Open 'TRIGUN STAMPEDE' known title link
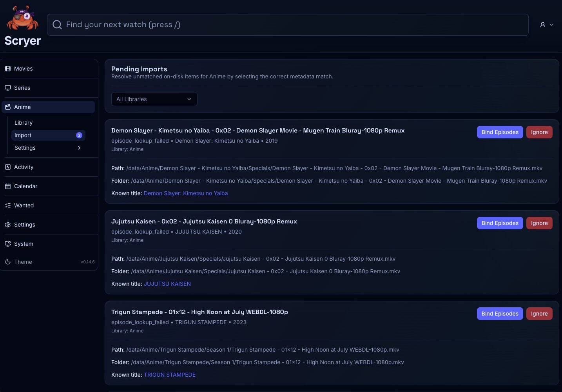The height and width of the screenshot is (392, 562). [x=170, y=375]
